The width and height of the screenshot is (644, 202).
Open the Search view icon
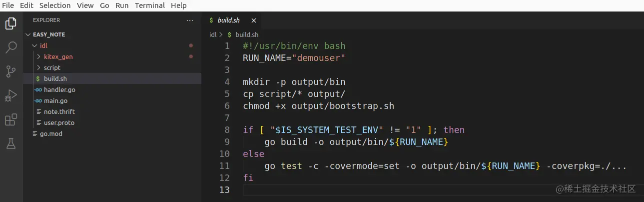[x=11, y=47]
